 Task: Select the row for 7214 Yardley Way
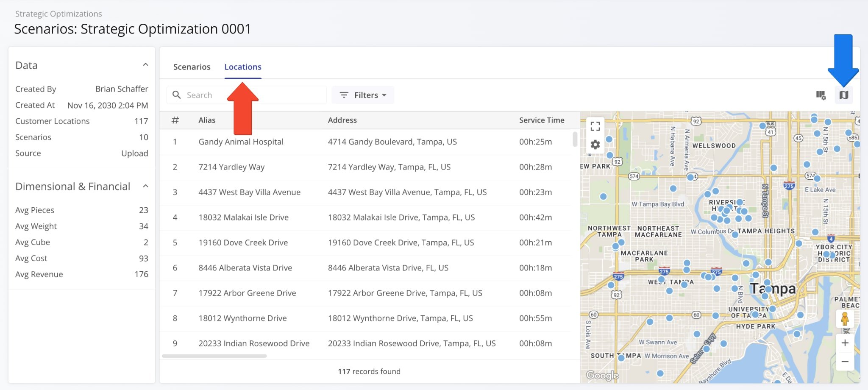pyautogui.click(x=232, y=167)
